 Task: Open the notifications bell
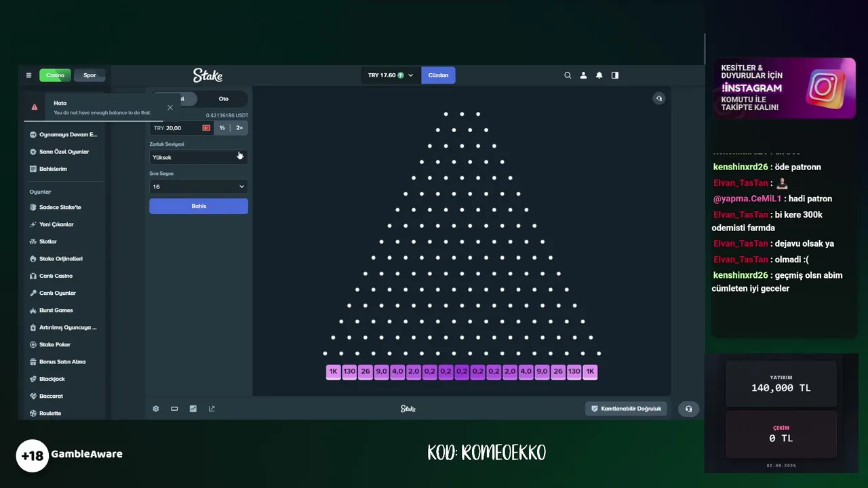point(599,75)
